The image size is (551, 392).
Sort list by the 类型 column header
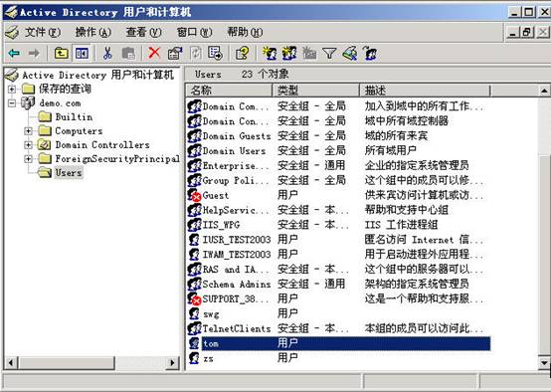pos(316,91)
